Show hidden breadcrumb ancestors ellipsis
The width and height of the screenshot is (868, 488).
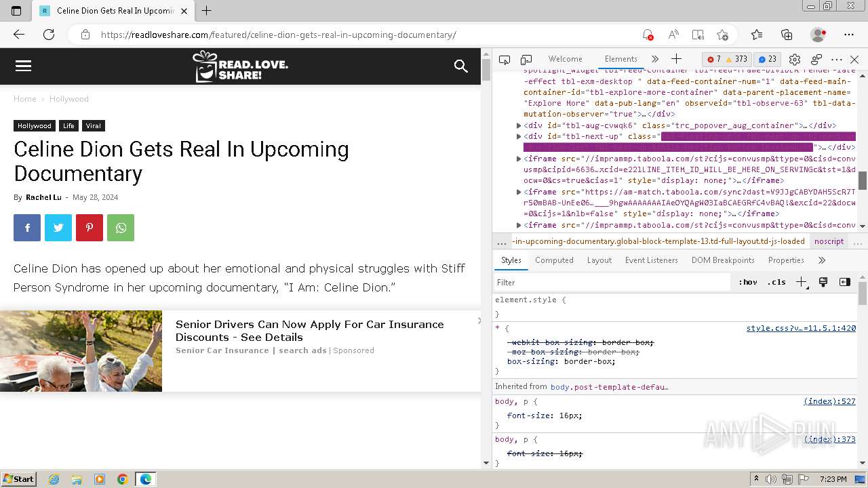click(x=502, y=242)
